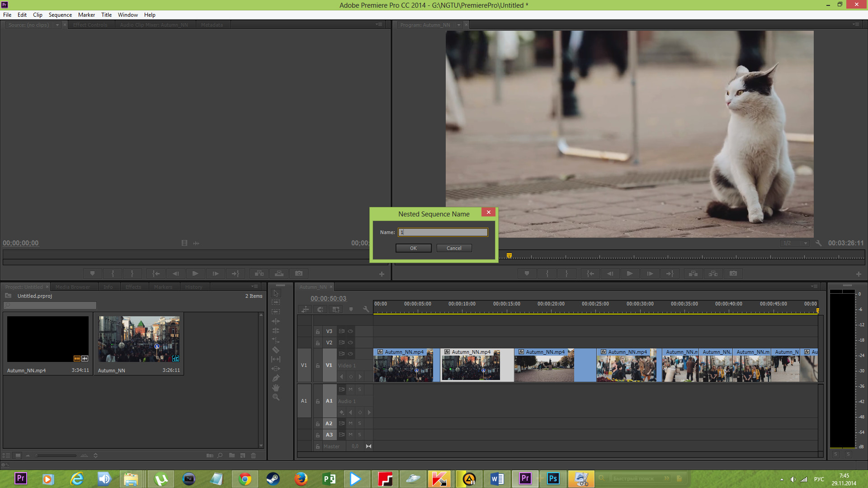
Task: Open Project panel sort icons menu
Action: pyautogui.click(x=95, y=455)
